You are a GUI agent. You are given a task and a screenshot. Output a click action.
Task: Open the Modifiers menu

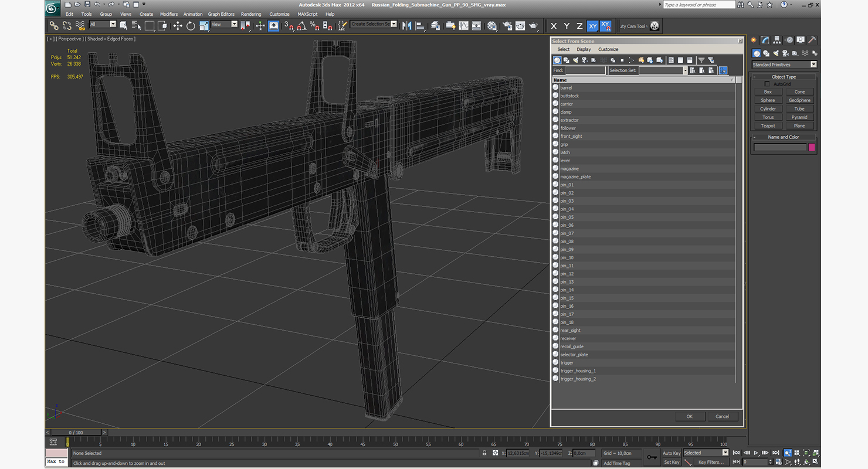(x=169, y=14)
